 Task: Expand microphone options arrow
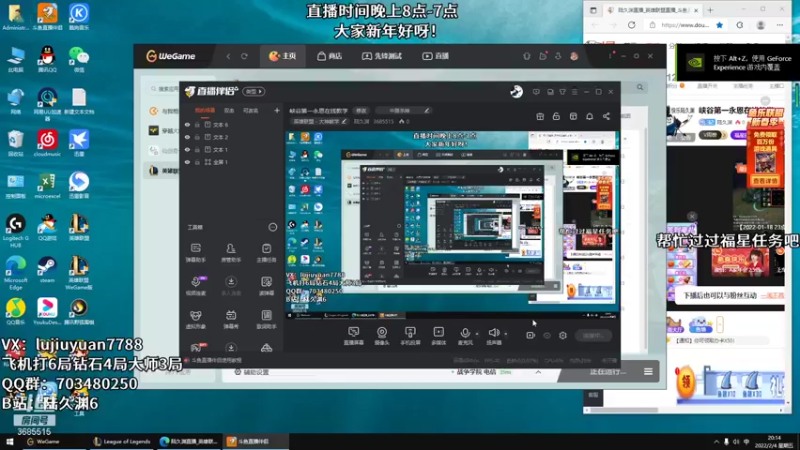point(477,334)
